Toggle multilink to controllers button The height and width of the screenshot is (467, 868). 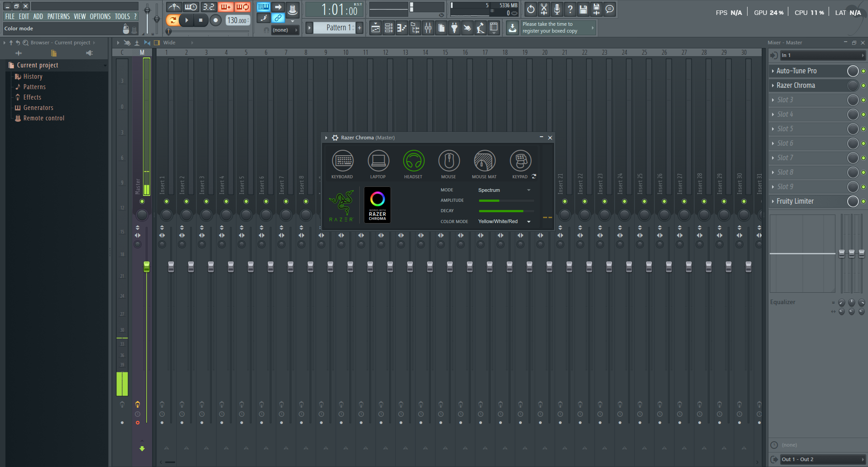278,18
